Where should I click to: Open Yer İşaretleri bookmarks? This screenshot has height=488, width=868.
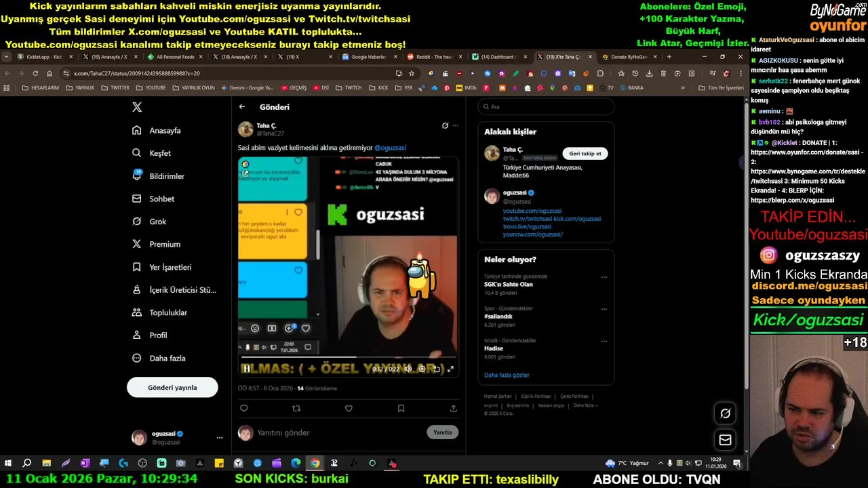coord(161,267)
